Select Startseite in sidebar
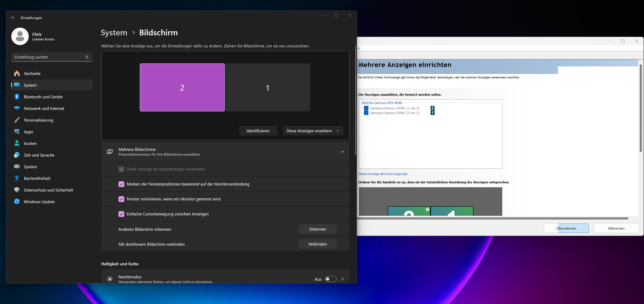 point(32,73)
